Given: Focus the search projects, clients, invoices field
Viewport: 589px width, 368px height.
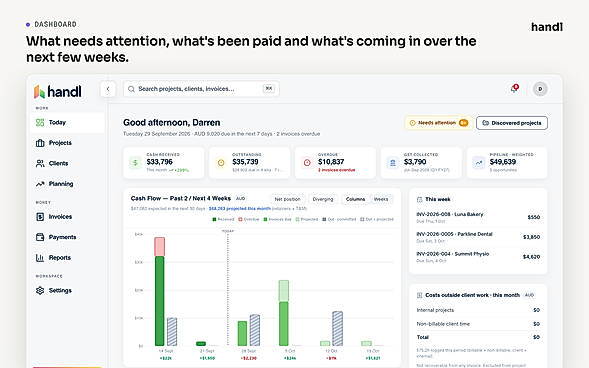Looking at the screenshot, I should 201,89.
